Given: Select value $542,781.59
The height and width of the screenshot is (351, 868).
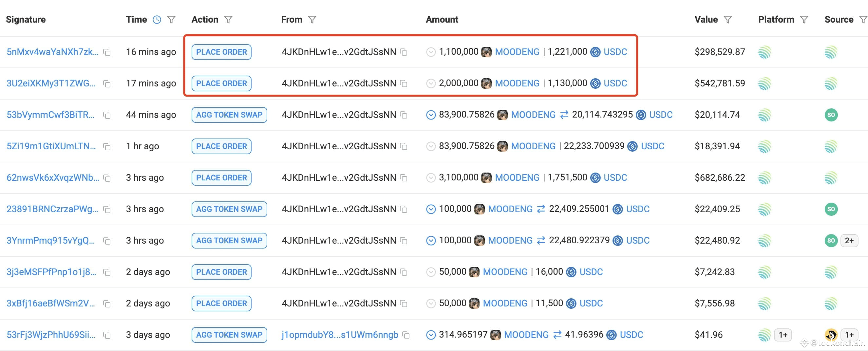Looking at the screenshot, I should coord(720,83).
